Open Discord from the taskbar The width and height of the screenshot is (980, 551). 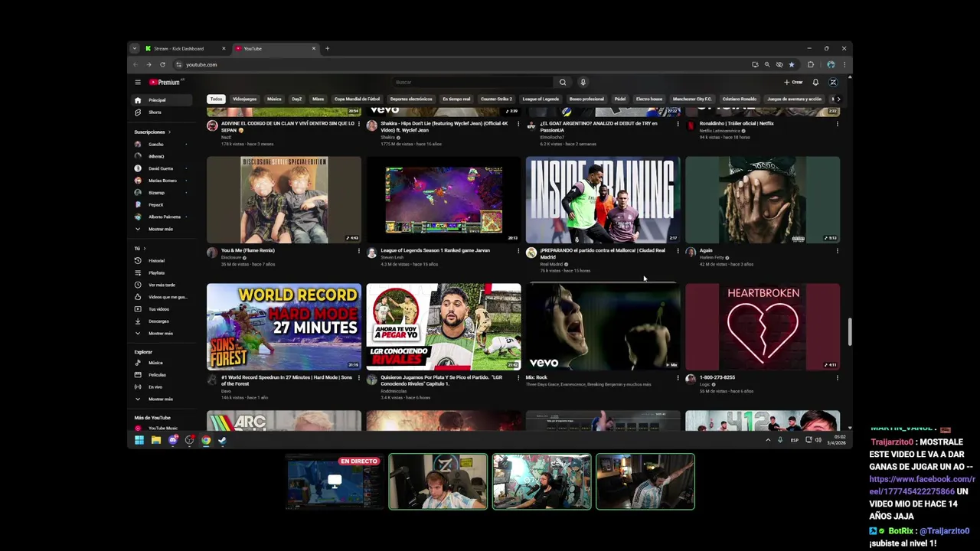173,440
